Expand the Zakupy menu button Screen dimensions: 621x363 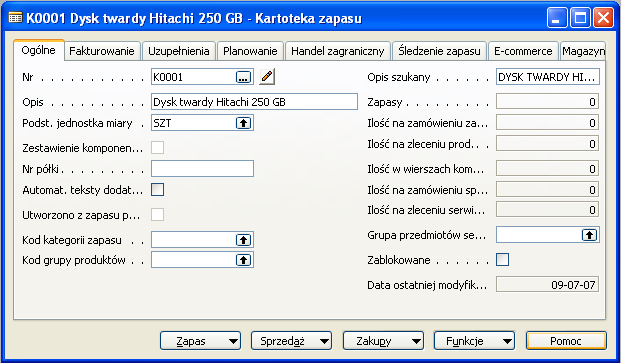click(383, 341)
